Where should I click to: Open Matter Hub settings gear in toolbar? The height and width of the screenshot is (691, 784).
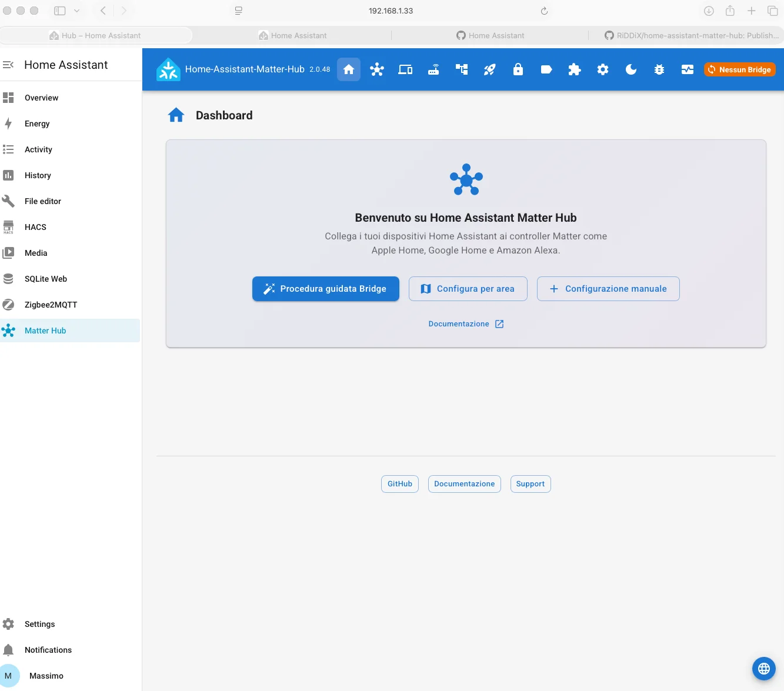603,69
